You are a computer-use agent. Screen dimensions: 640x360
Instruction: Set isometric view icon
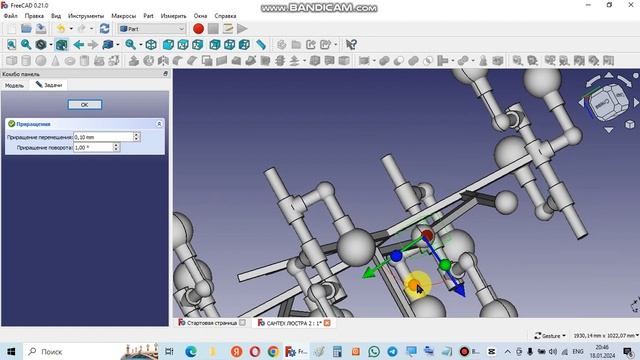(151, 44)
